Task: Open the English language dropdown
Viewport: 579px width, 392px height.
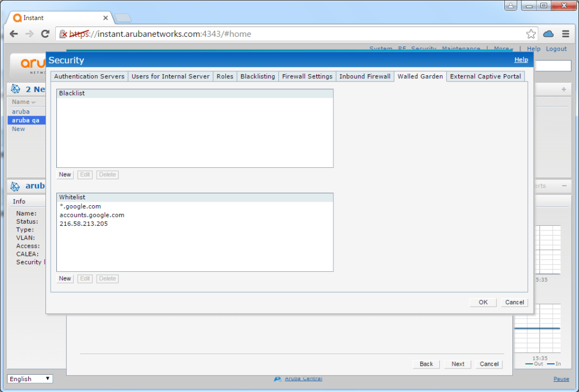Action: click(29, 379)
